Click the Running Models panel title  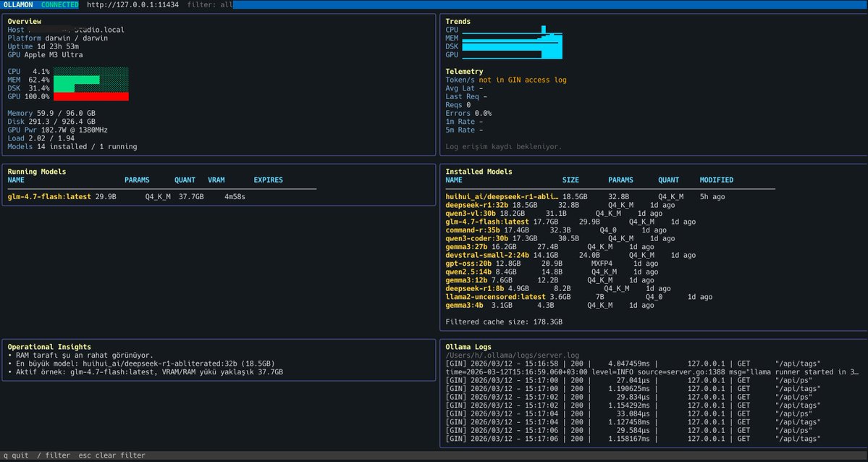pyautogui.click(x=36, y=172)
